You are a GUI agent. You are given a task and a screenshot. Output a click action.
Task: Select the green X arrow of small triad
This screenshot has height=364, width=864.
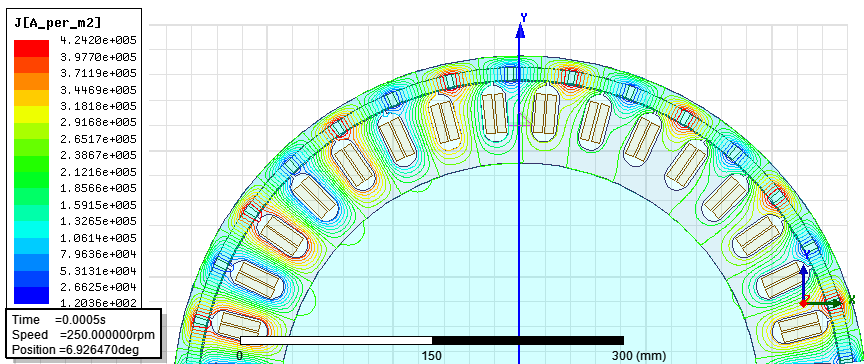coord(825,303)
